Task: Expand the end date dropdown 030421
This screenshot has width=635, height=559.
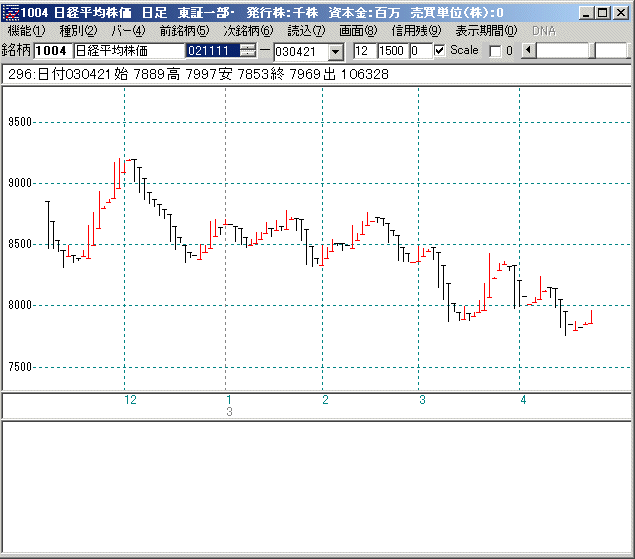Action: 335,52
